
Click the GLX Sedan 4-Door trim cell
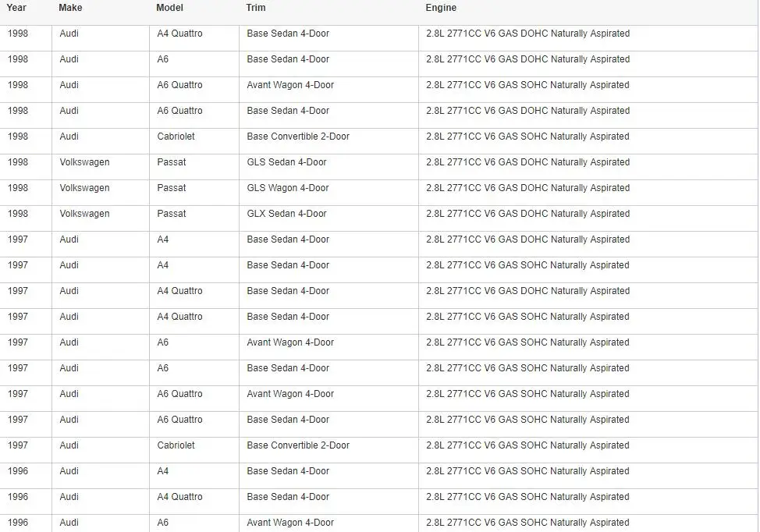[329, 218]
